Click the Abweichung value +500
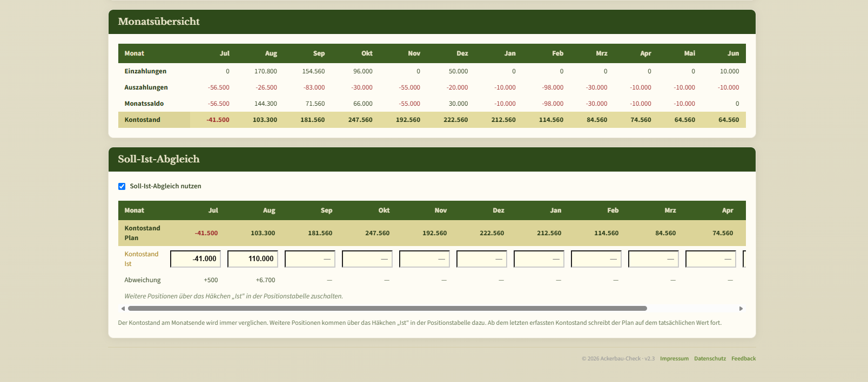Screen dimensions: 868x382 (211, 280)
